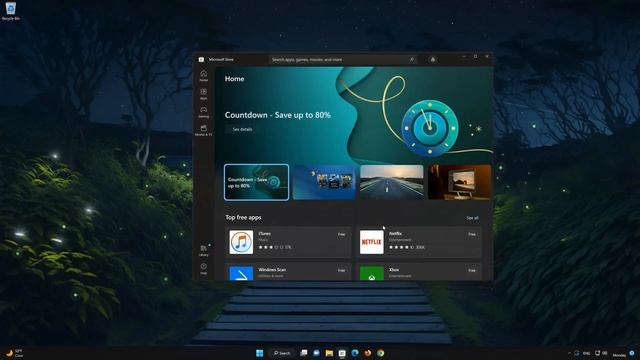Click the Store search field
This screenshot has height=360, width=640.
tap(343, 60)
